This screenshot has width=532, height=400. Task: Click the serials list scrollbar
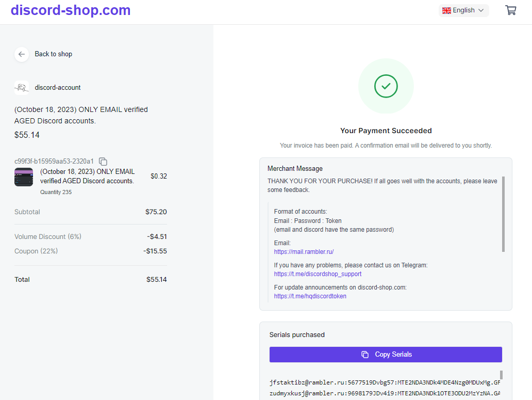501,375
